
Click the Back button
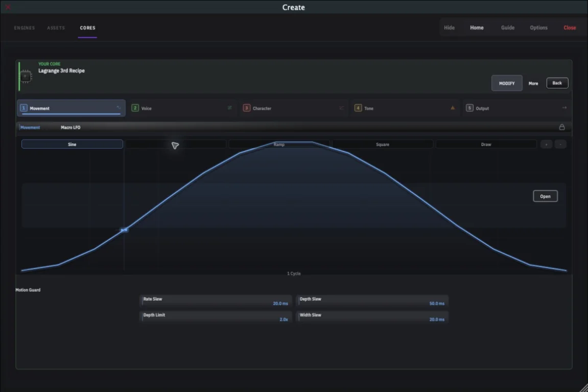pos(557,83)
